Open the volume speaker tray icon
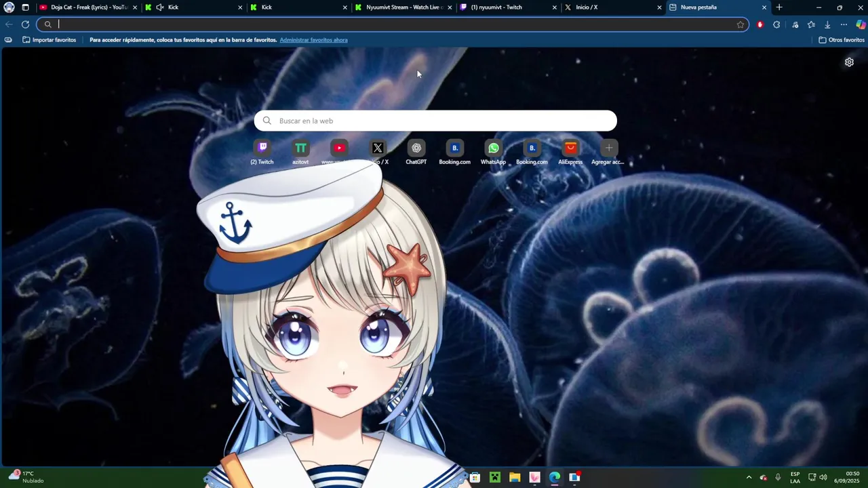This screenshot has width=868, height=488. tap(823, 477)
